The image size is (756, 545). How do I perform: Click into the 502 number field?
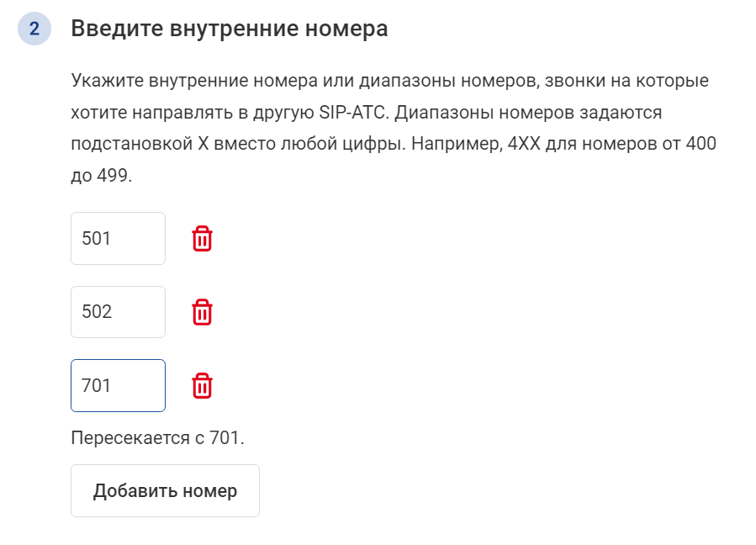[118, 312]
